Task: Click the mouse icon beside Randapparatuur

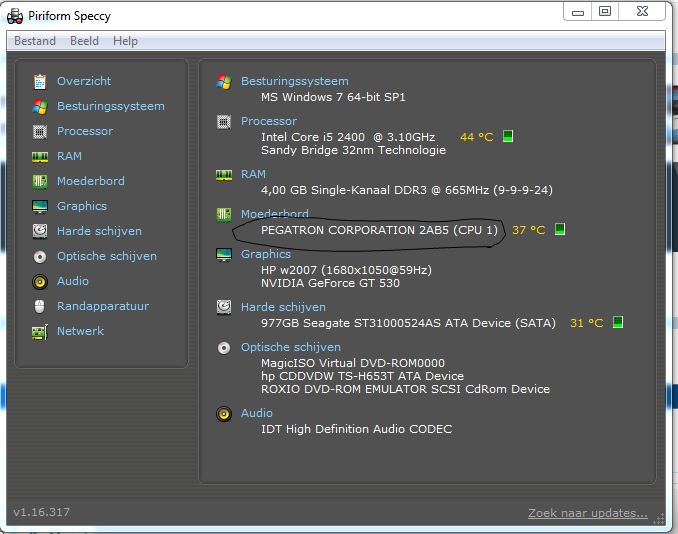Action: [39, 307]
